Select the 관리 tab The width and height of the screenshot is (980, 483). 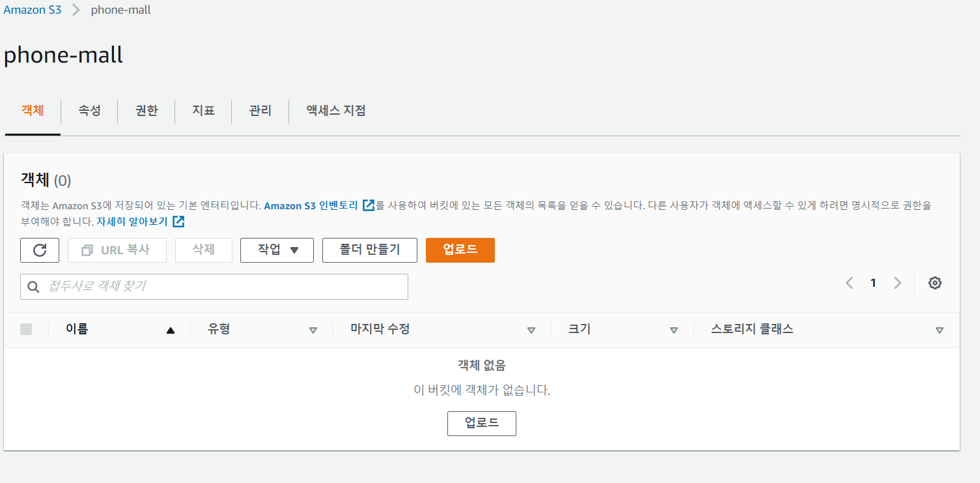click(260, 111)
